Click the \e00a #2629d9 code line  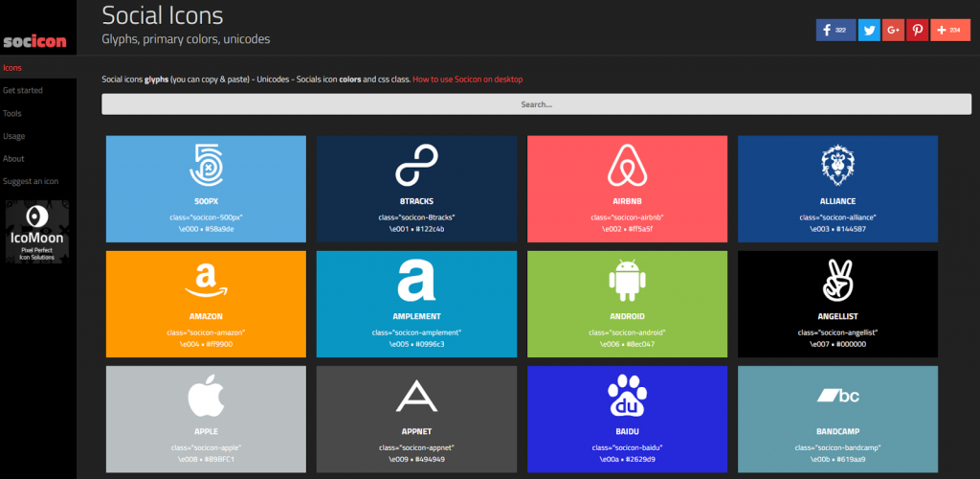(x=627, y=460)
